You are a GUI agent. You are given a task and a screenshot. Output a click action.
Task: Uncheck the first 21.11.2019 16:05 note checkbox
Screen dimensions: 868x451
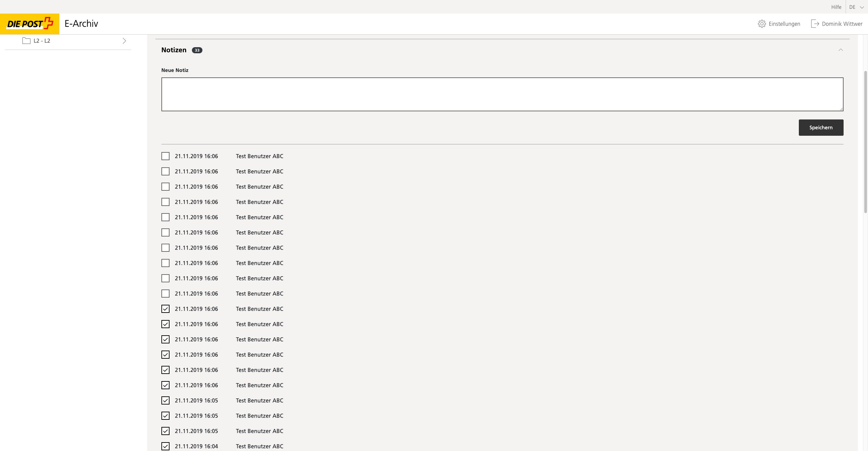[x=165, y=400]
